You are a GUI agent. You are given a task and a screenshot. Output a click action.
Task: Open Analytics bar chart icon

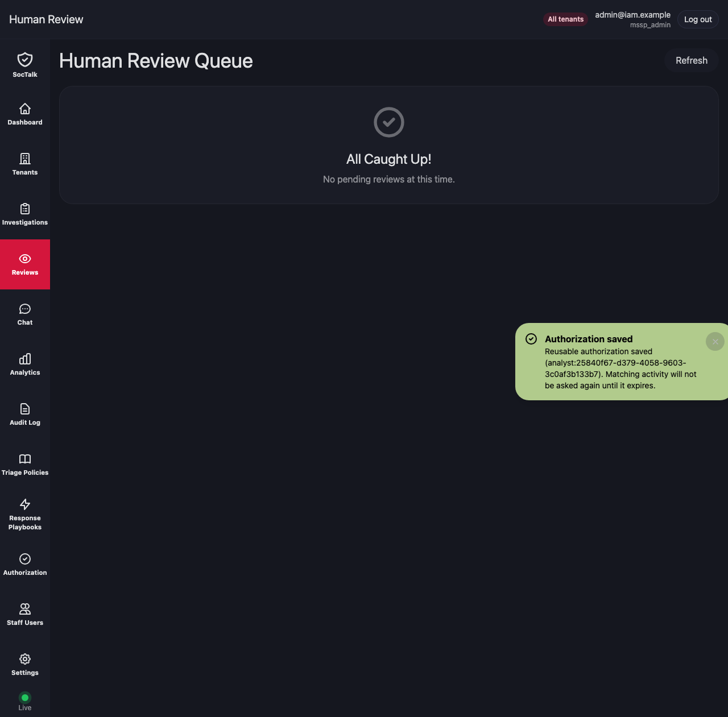[25, 359]
